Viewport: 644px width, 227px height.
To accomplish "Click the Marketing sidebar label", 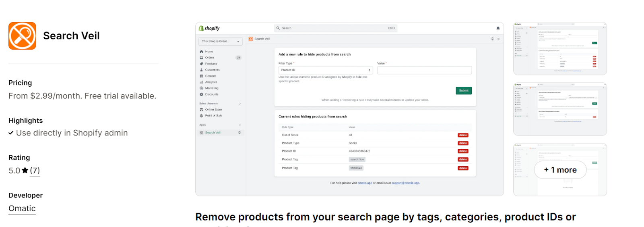I will coord(212,88).
